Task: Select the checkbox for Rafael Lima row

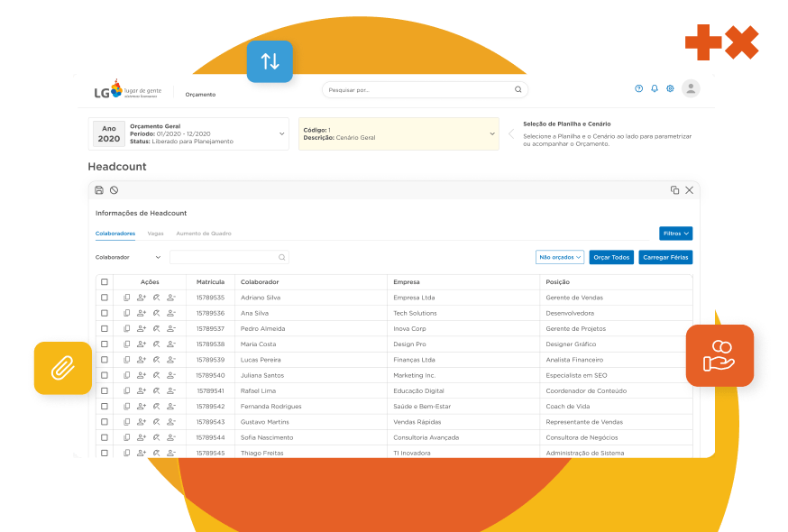Action: pos(105,391)
